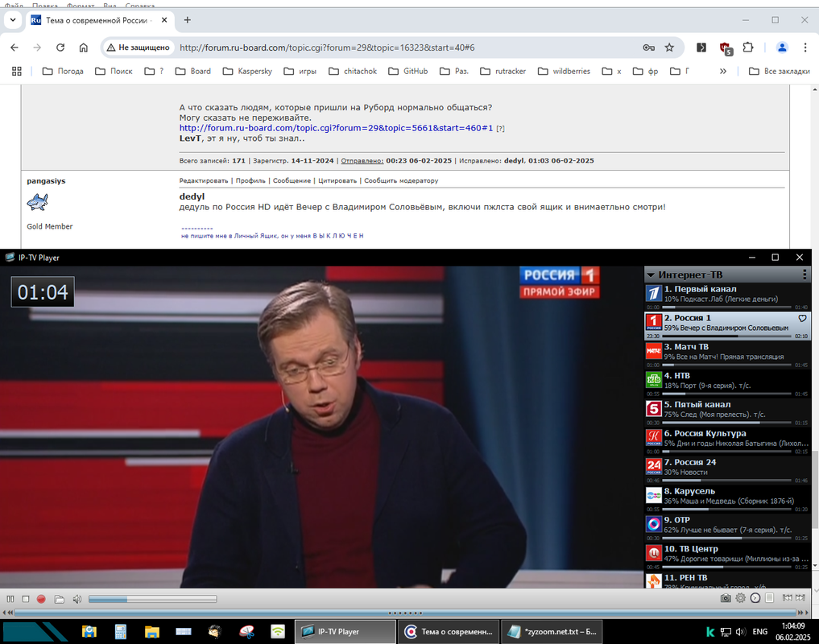Click Профиль link on pangasiys post
Viewport: 819px width, 644px height.
[250, 180]
